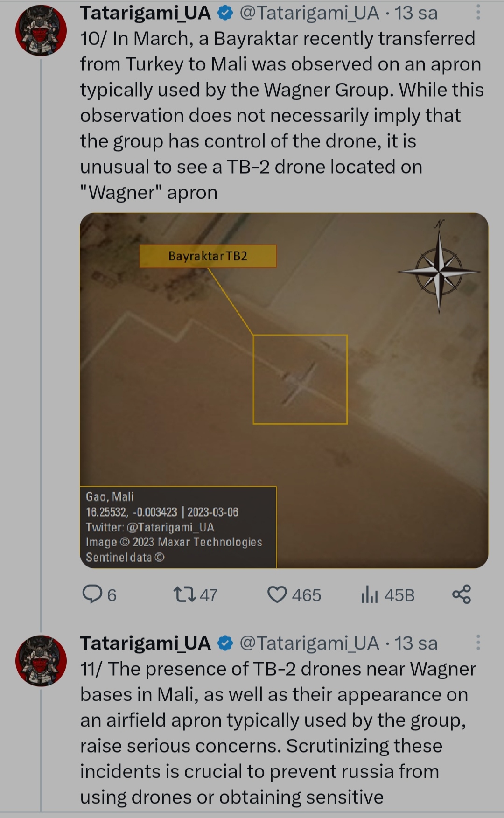
Task: View analytics icon showing 45B views
Action: point(369,594)
